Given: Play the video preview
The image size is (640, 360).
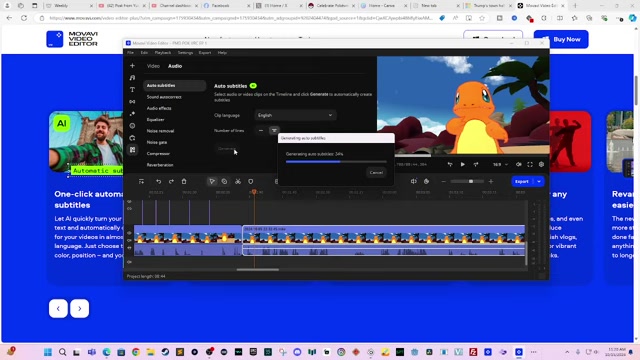Looking at the screenshot, I should coord(463,164).
